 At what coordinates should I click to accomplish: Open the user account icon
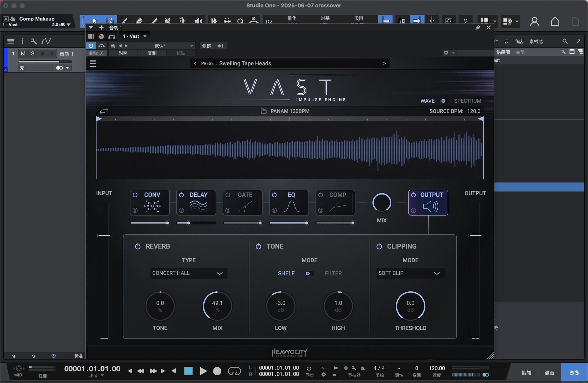pos(534,21)
